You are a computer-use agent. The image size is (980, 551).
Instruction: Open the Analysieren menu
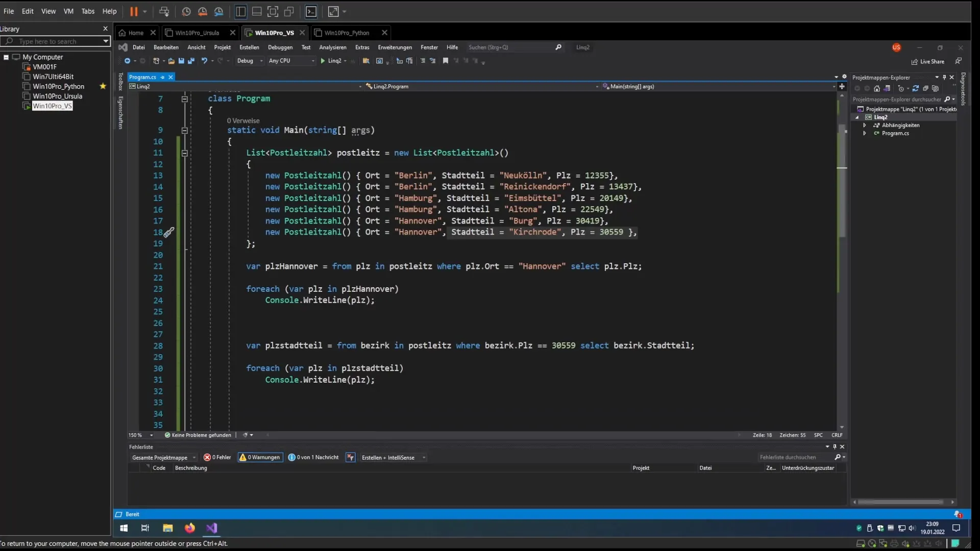click(x=333, y=47)
